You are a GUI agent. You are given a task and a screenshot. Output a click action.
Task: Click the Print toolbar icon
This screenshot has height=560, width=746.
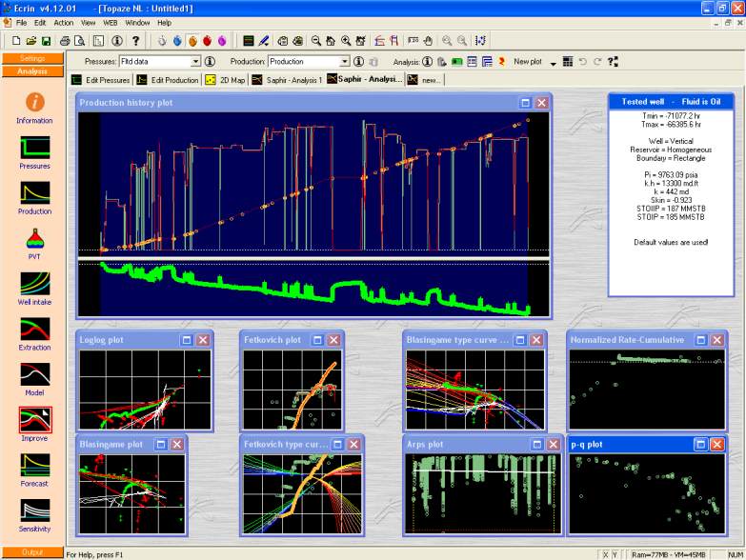tap(65, 41)
